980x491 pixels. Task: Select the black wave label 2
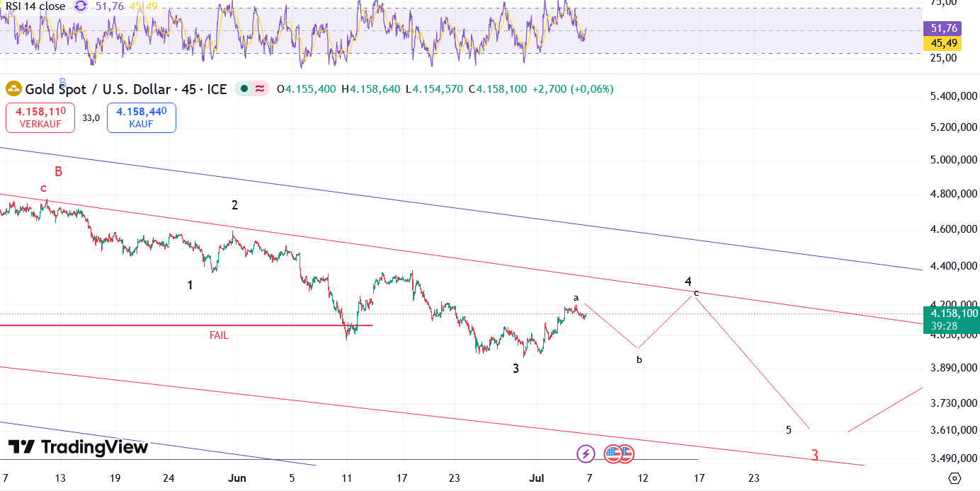[x=234, y=205]
